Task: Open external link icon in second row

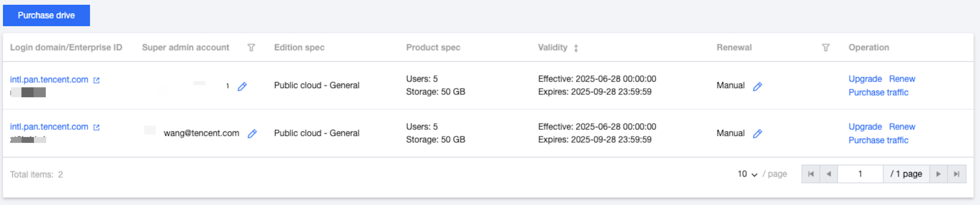Action: [97, 127]
